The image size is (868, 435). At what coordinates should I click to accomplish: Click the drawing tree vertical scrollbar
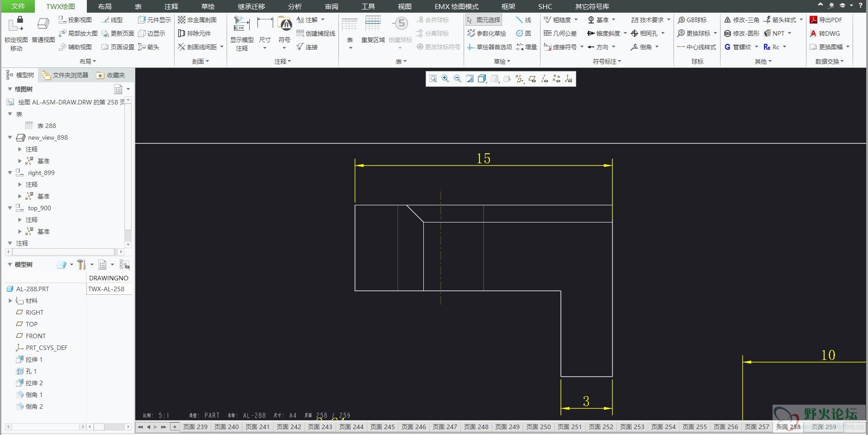pos(128,172)
